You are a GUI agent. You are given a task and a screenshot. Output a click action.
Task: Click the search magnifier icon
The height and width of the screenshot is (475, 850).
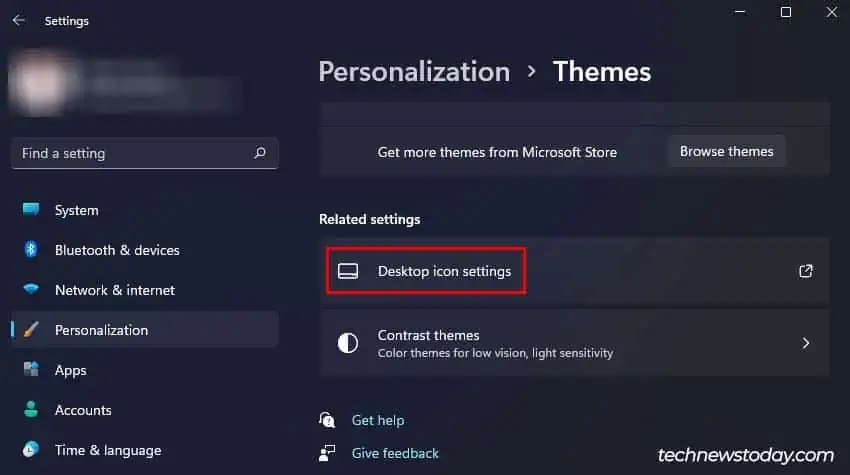[260, 153]
